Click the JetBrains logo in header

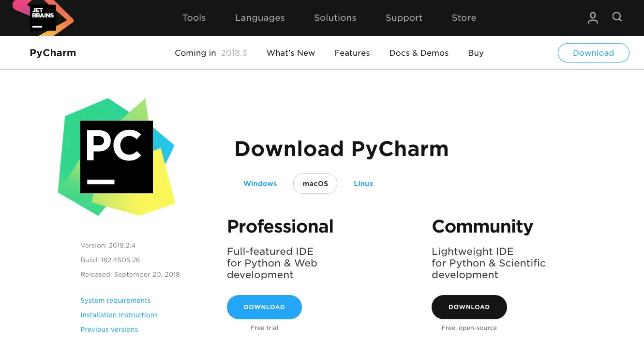[x=43, y=17]
